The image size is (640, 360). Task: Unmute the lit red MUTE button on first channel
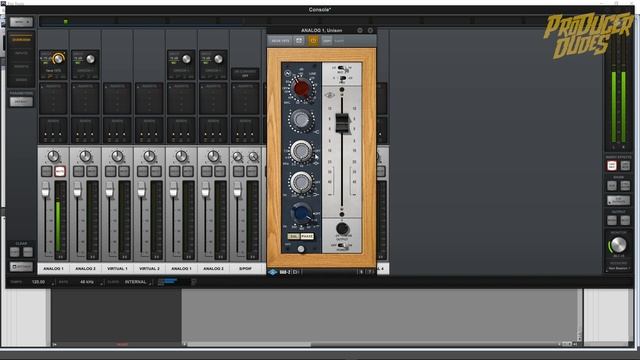pyautogui.click(x=60, y=171)
